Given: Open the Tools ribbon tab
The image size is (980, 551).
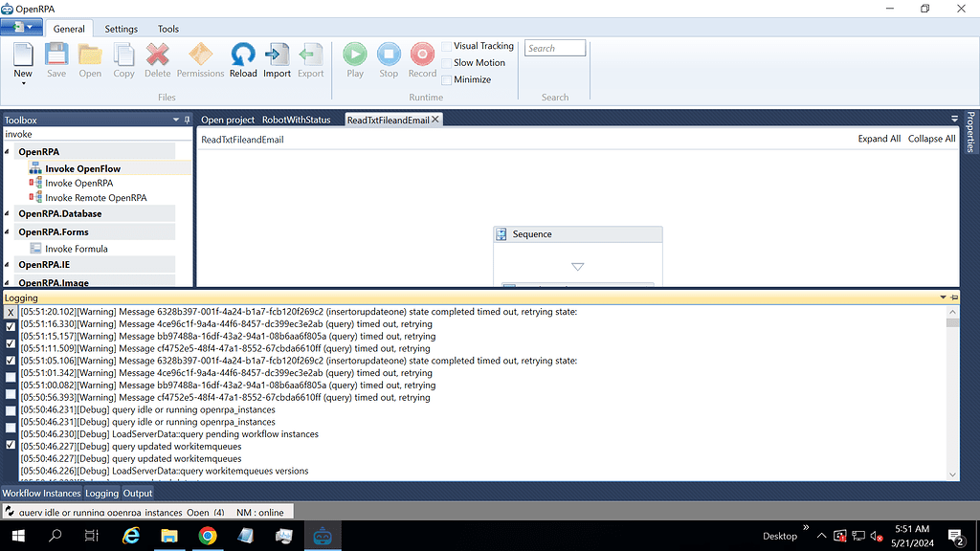Looking at the screenshot, I should [167, 29].
